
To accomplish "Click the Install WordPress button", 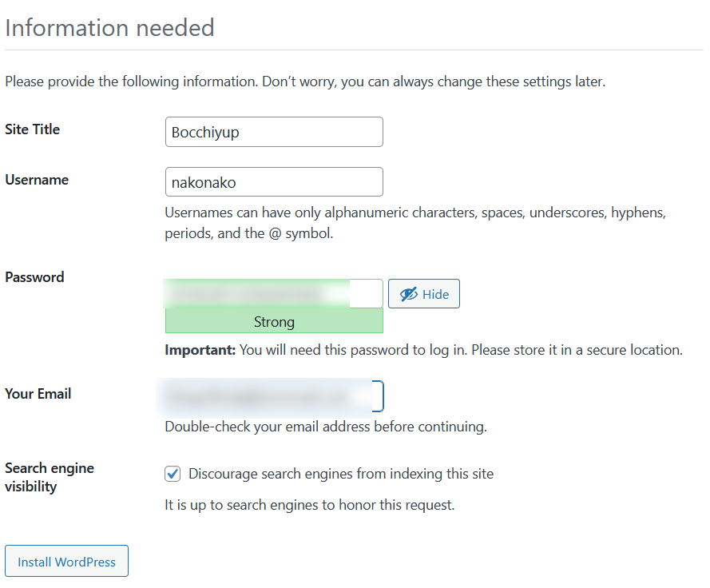I will pyautogui.click(x=67, y=562).
